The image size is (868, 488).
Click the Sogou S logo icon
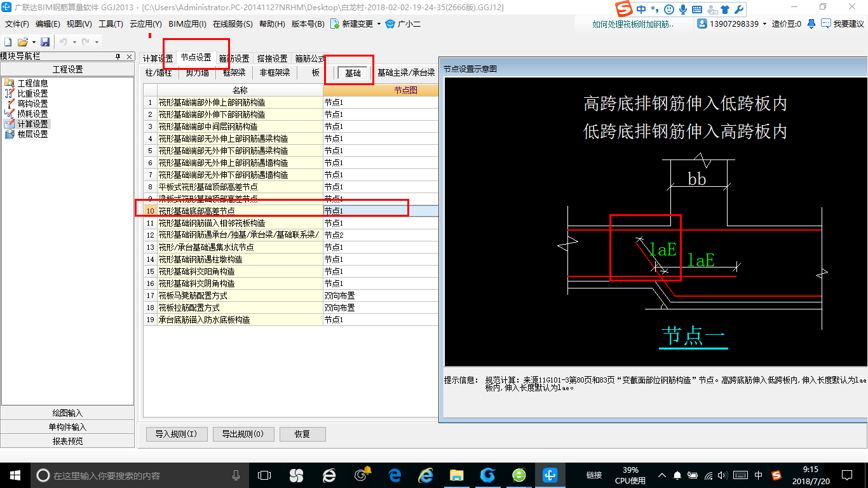(x=625, y=9)
